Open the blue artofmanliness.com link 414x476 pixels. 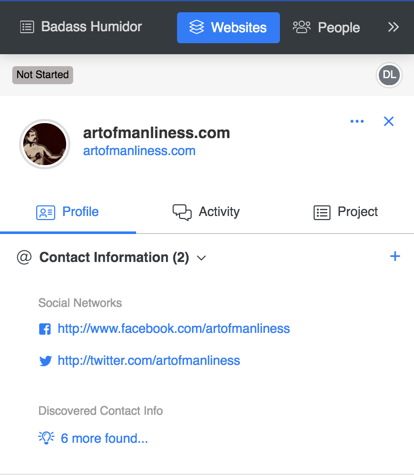pyautogui.click(x=139, y=151)
